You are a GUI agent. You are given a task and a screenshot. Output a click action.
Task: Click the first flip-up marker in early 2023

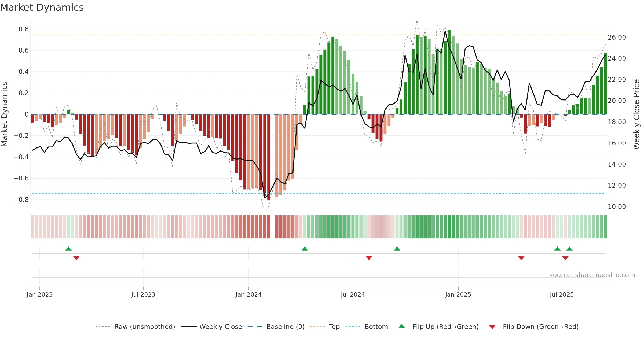tap(68, 249)
